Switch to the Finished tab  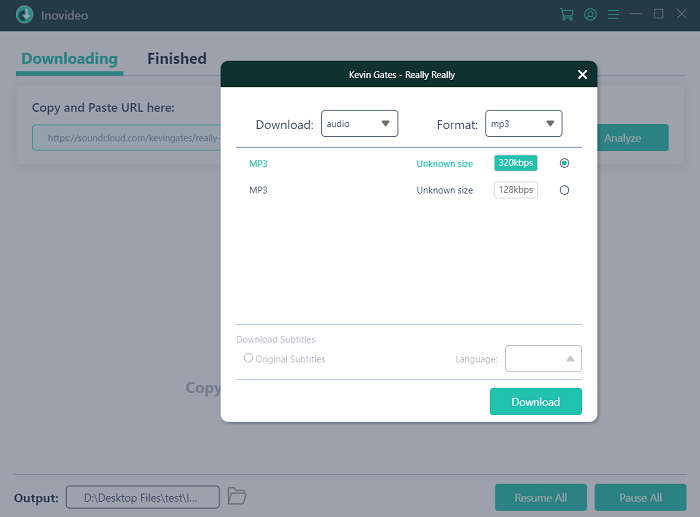coord(177,58)
